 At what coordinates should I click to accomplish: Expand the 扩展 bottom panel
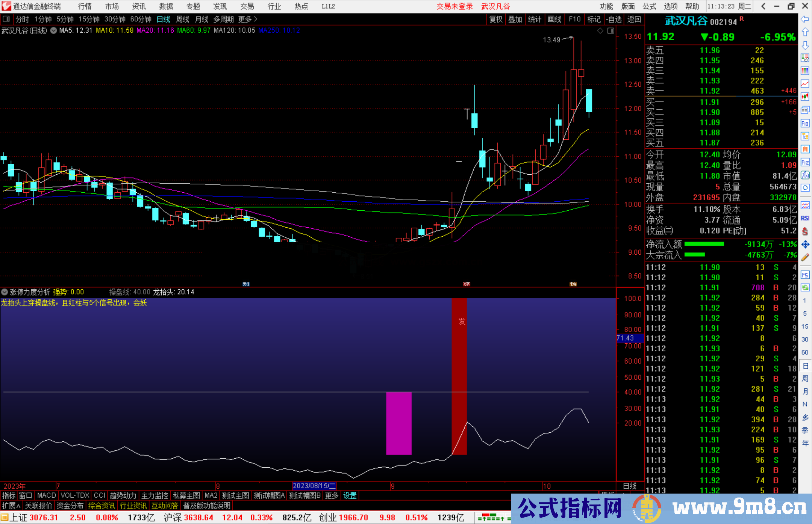point(11,506)
